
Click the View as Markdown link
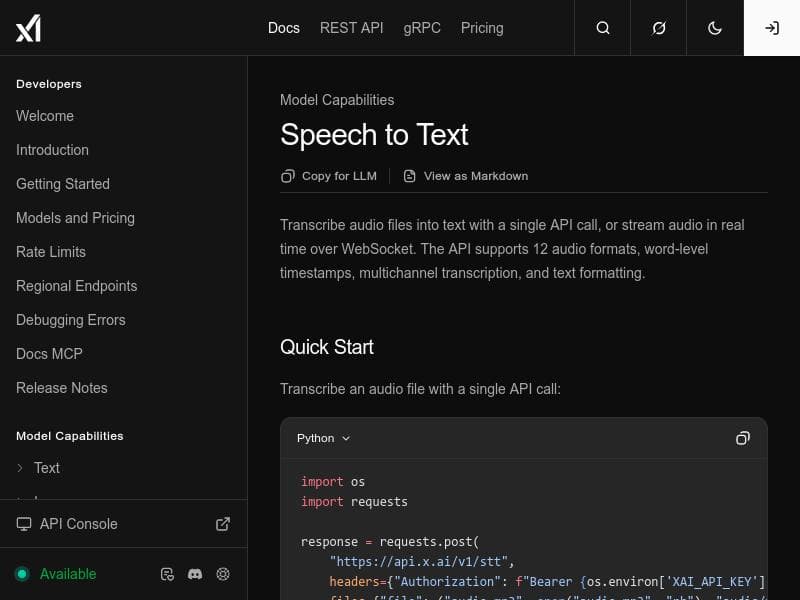(x=466, y=176)
